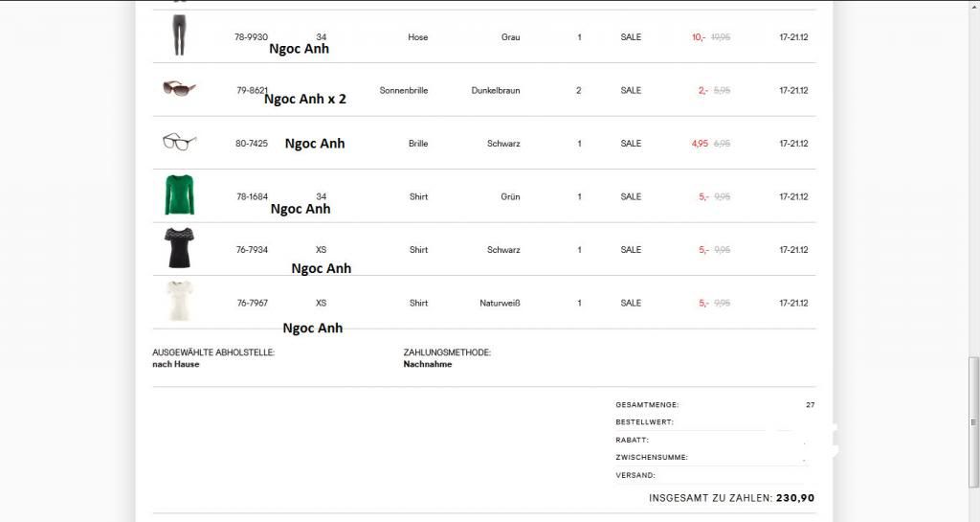Click the Sonnenbrille product name
This screenshot has height=522, width=980.
click(x=403, y=91)
